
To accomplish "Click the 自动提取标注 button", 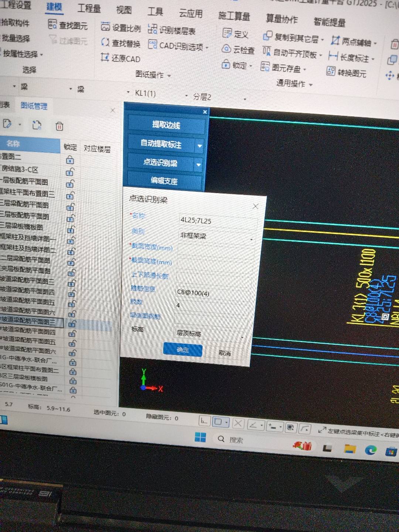I will click(x=161, y=144).
